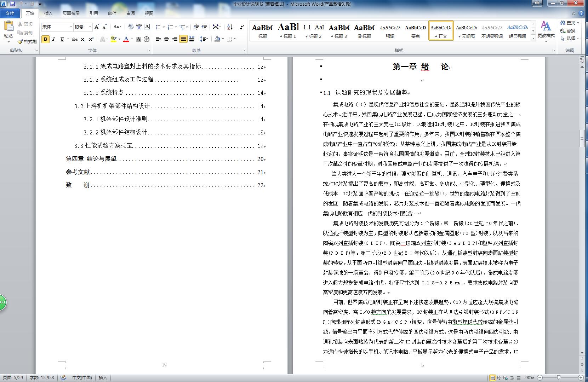Click the Increase Indent icon
The width and height of the screenshot is (588, 382).
(205, 27)
